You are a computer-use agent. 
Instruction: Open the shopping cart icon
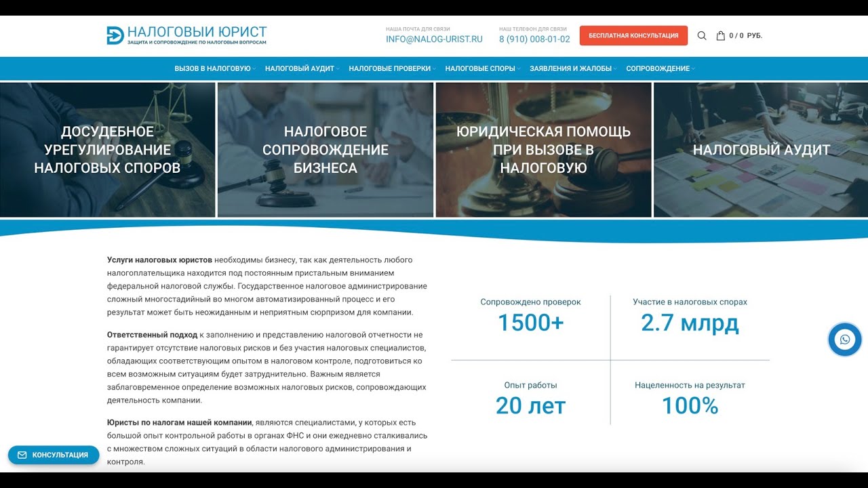(721, 36)
